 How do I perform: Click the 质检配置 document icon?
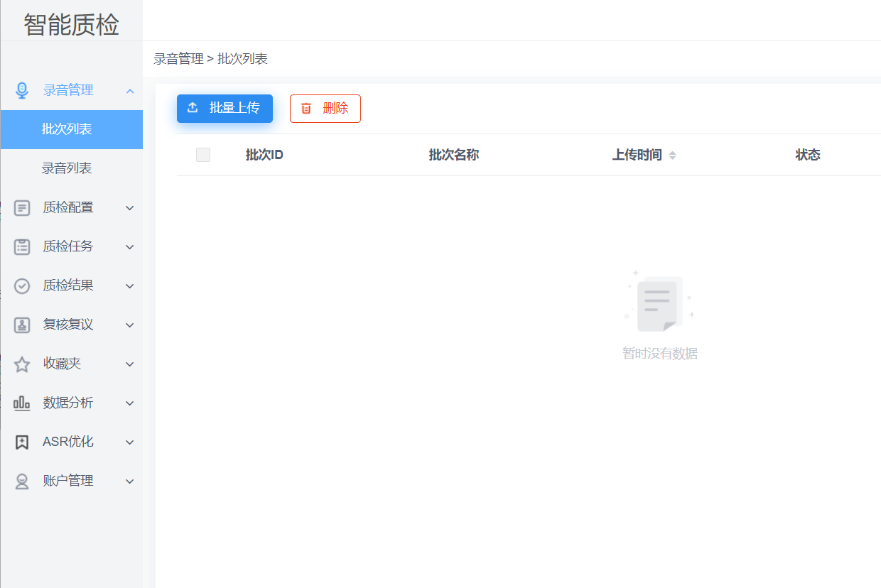(22, 207)
